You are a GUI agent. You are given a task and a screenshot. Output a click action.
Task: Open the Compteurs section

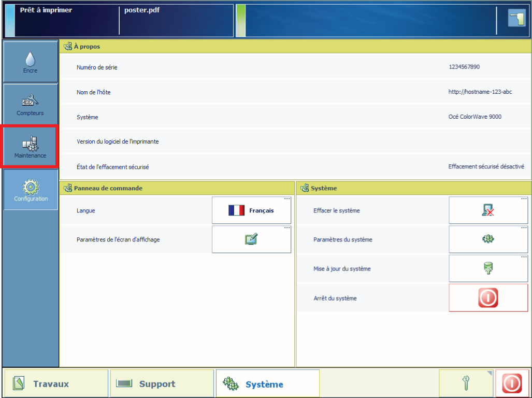(x=31, y=104)
